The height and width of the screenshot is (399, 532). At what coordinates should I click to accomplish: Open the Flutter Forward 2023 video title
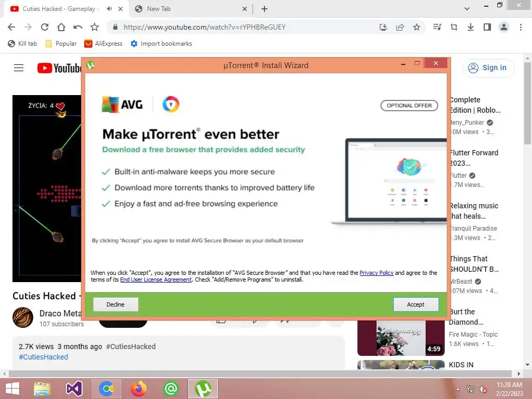[474, 158]
